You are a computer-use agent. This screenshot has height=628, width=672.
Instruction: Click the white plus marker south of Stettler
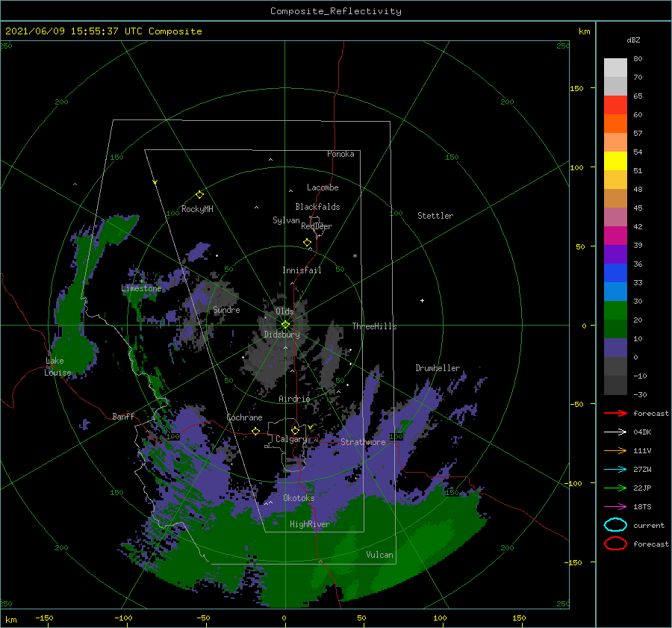pos(422,300)
